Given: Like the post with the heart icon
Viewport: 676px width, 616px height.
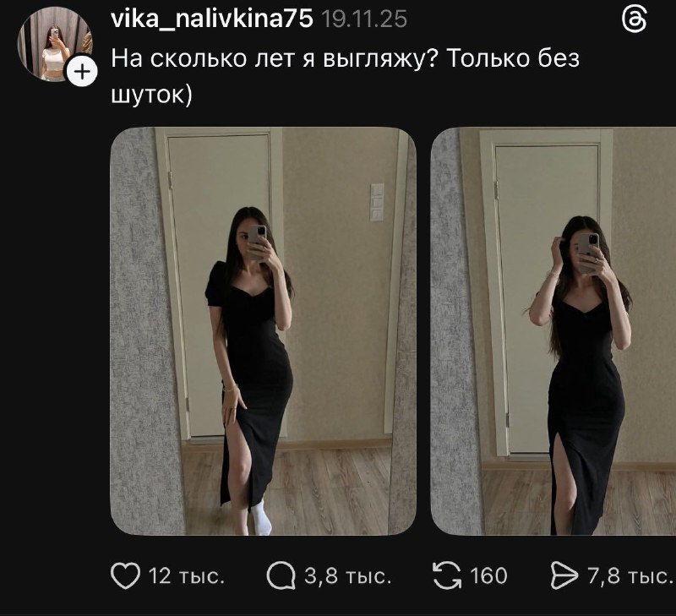Looking at the screenshot, I should 126,576.
